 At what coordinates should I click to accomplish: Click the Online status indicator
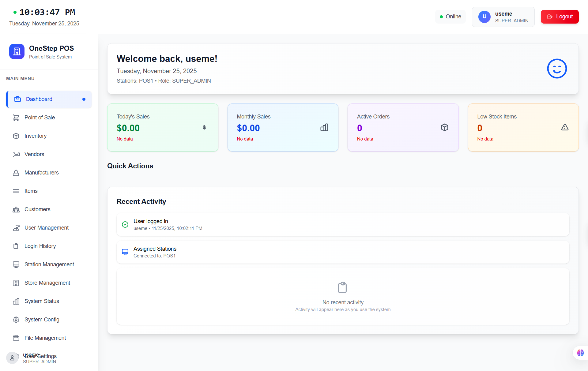click(x=450, y=17)
